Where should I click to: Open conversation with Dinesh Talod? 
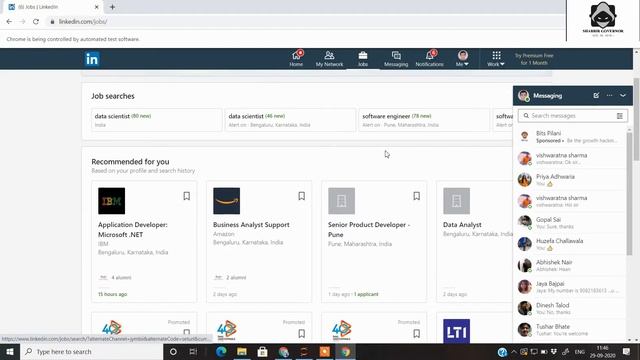[x=570, y=308]
